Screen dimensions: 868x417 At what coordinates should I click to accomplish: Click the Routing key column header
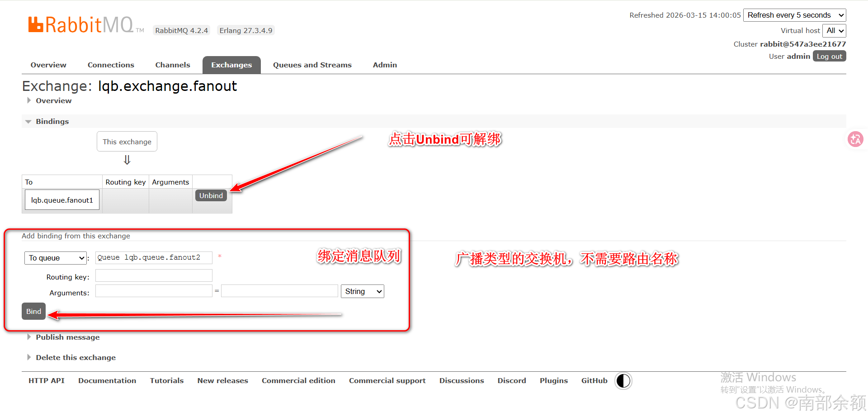point(126,182)
